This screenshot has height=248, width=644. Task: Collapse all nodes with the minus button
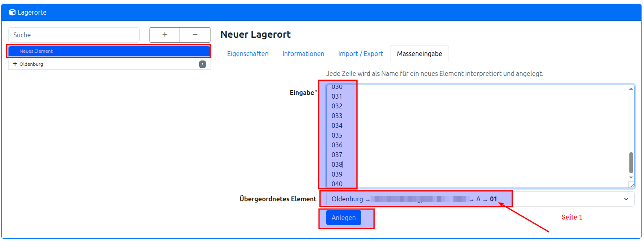click(195, 35)
